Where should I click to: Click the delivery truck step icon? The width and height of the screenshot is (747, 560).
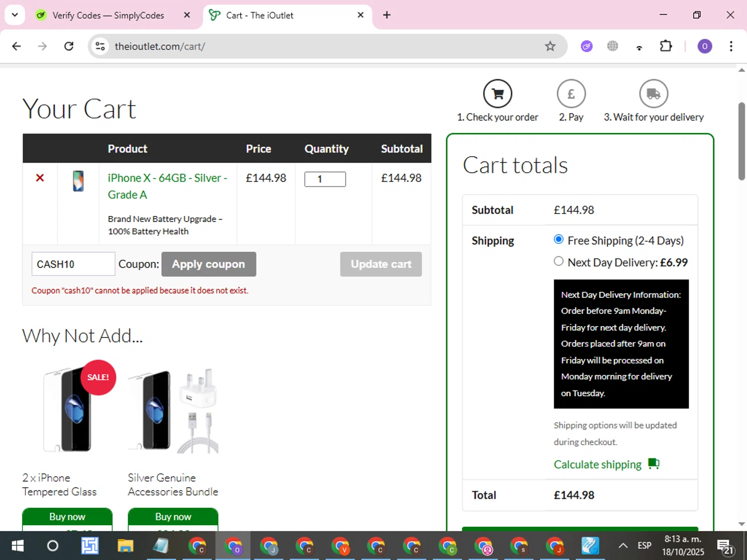tap(653, 94)
